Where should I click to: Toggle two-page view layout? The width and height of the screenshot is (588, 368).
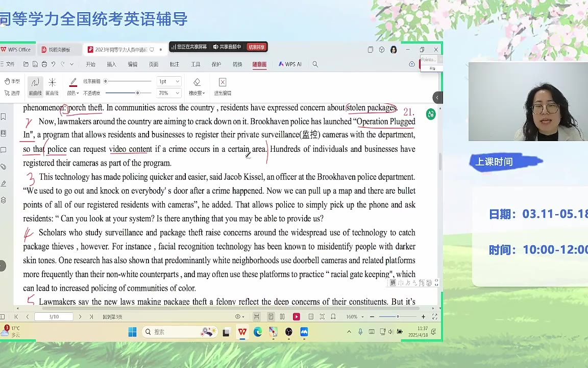coord(282,317)
